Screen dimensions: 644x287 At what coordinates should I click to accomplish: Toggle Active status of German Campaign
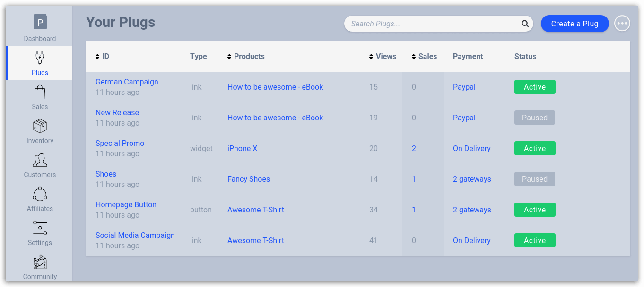click(x=534, y=87)
